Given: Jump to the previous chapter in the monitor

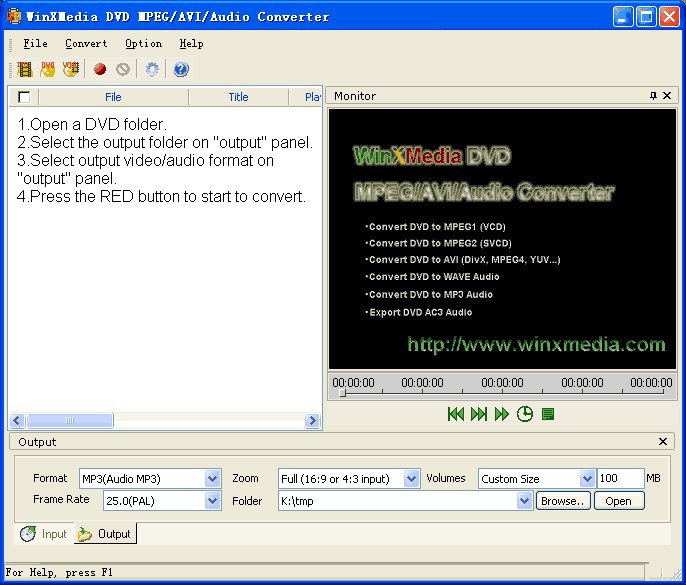Looking at the screenshot, I should (455, 414).
